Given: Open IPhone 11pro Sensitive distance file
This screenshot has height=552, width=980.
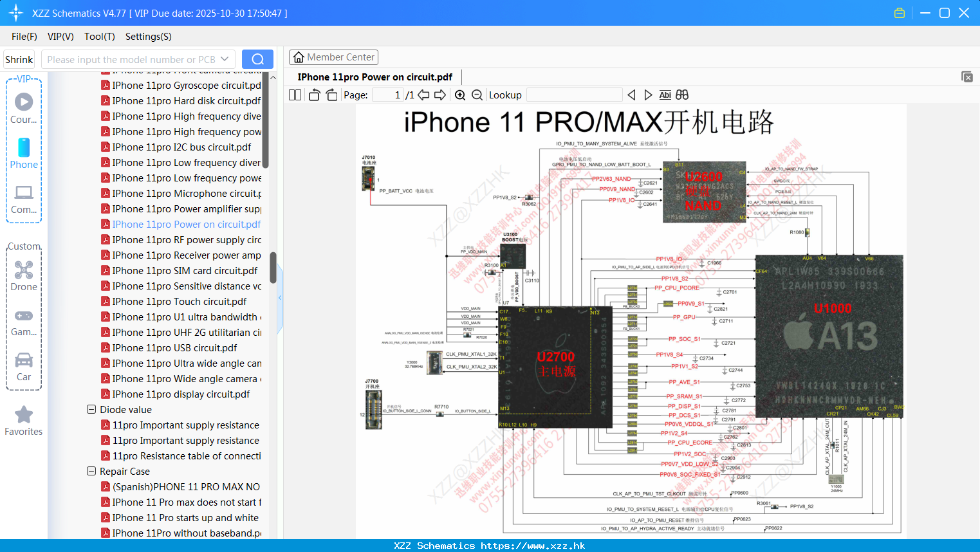Looking at the screenshot, I should (181, 286).
